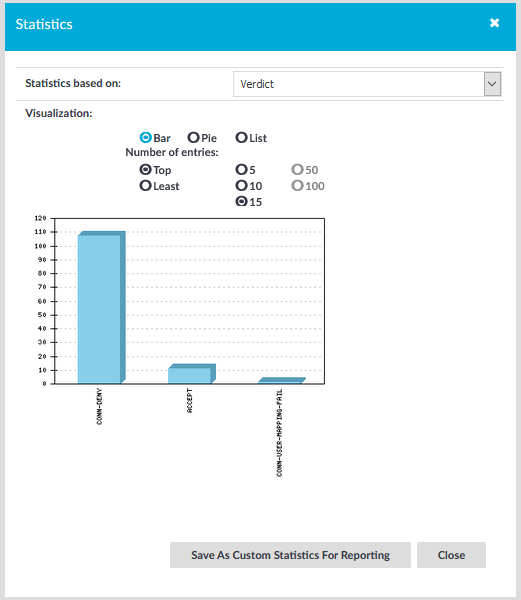521x600 pixels.
Task: Open the Verdict dropdown arrow
Action: click(492, 84)
